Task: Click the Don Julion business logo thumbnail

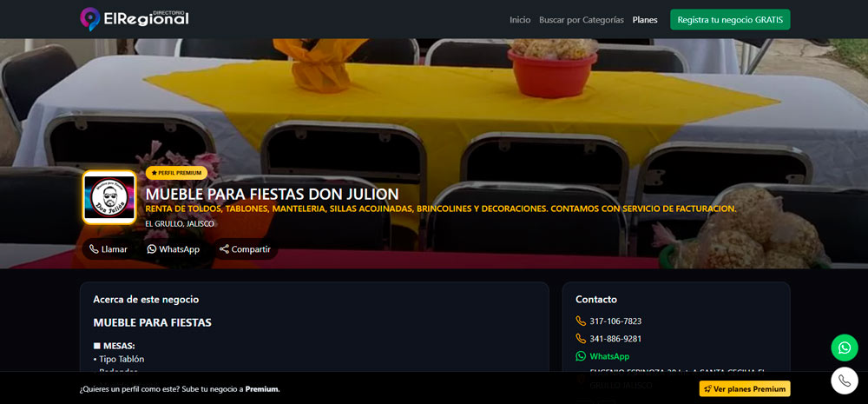Action: click(x=109, y=197)
